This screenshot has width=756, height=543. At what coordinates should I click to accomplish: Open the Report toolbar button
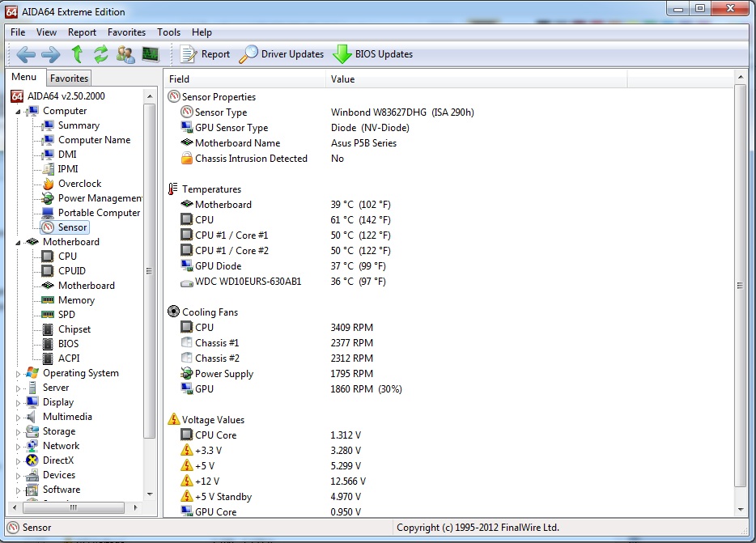tap(205, 54)
